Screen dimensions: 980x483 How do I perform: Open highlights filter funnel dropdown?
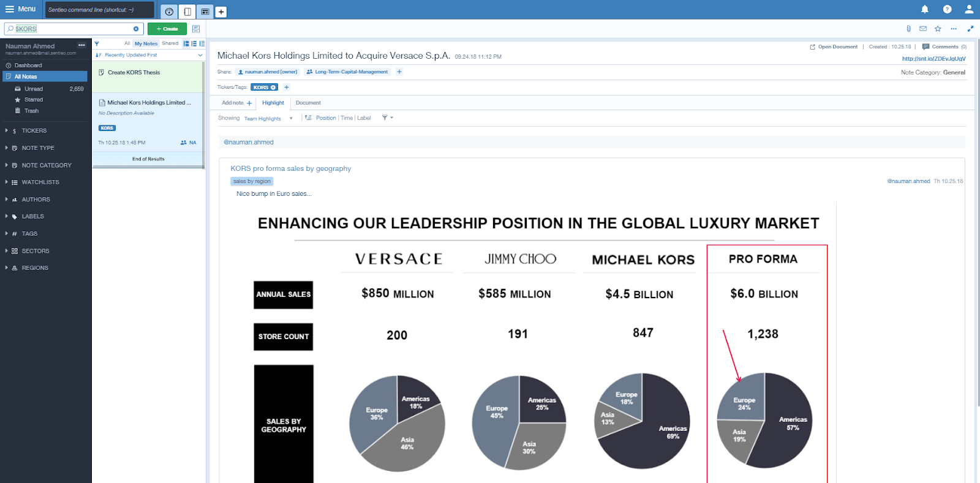coord(387,118)
